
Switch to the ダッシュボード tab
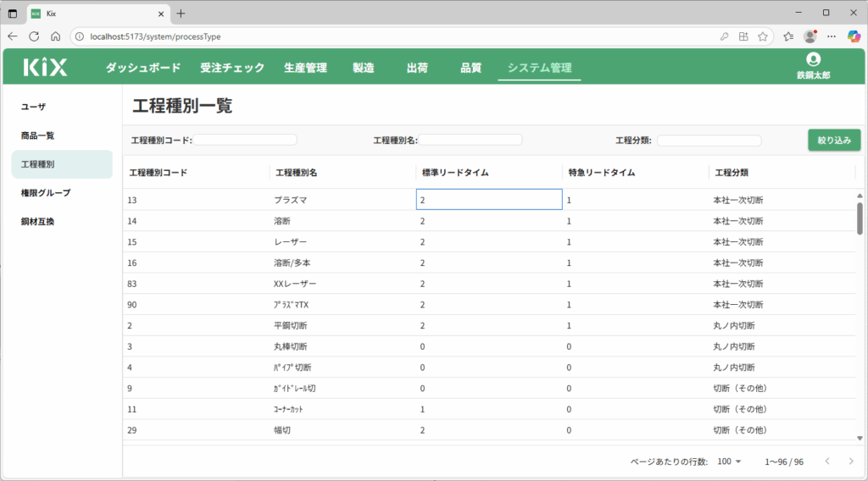143,68
